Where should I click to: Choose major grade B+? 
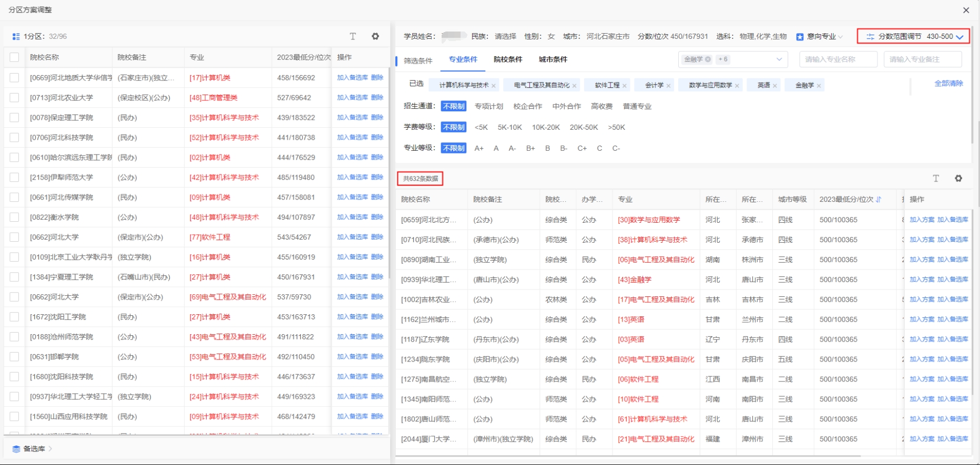530,148
